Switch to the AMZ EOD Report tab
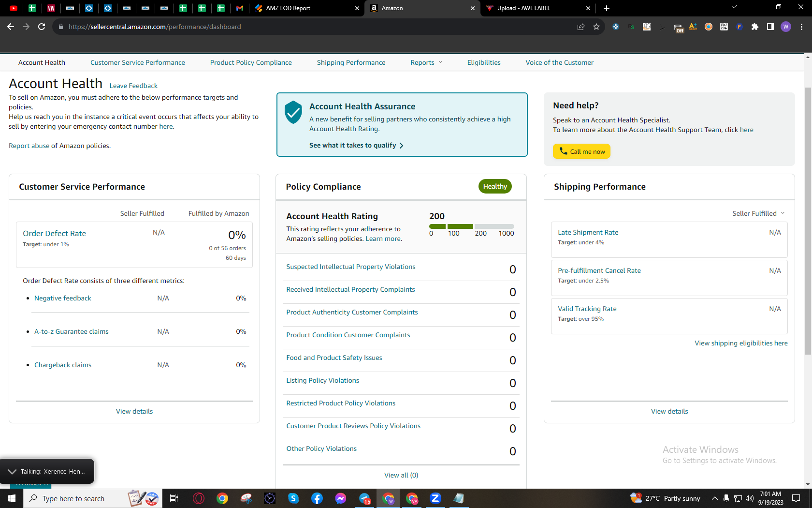812x508 pixels. [x=307, y=8]
